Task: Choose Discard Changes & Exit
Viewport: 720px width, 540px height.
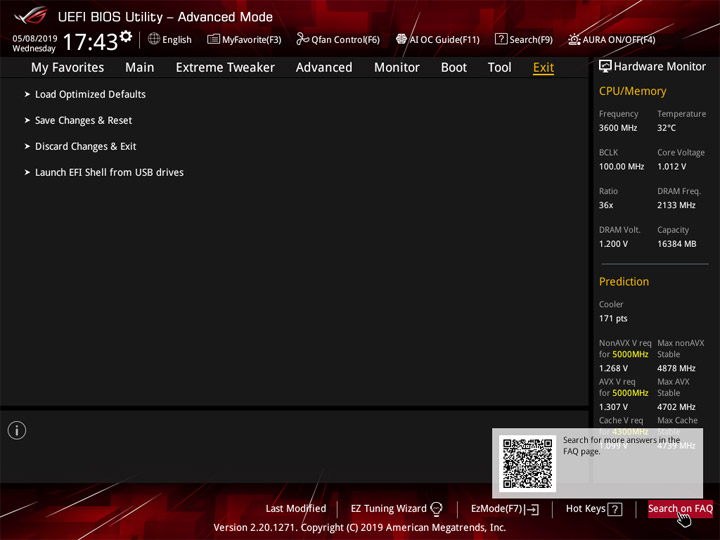Action: (85, 146)
